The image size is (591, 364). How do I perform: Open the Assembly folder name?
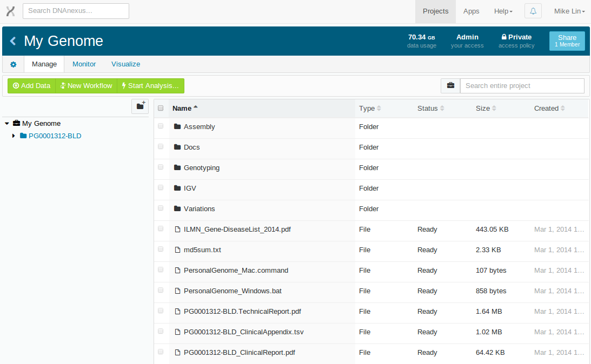[x=200, y=127]
